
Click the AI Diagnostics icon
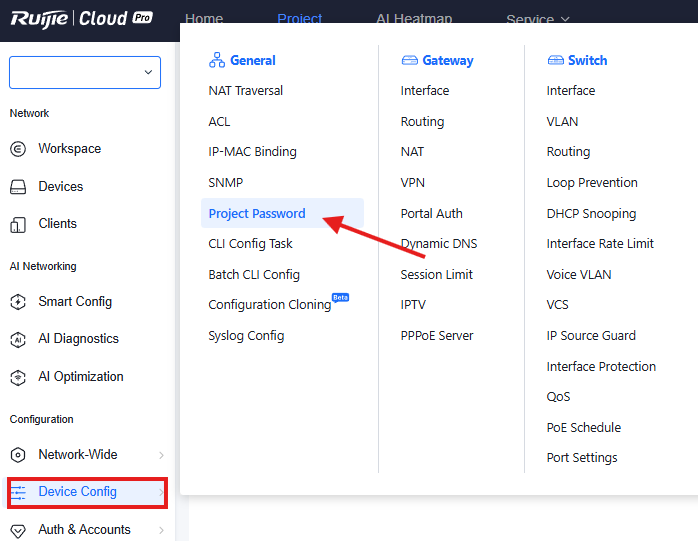click(18, 339)
